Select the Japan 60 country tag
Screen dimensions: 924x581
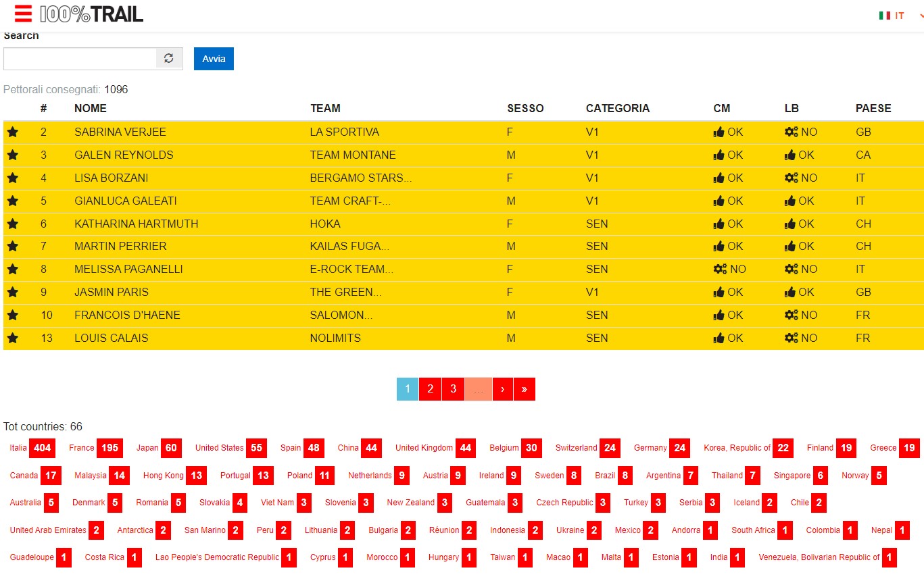(x=159, y=448)
